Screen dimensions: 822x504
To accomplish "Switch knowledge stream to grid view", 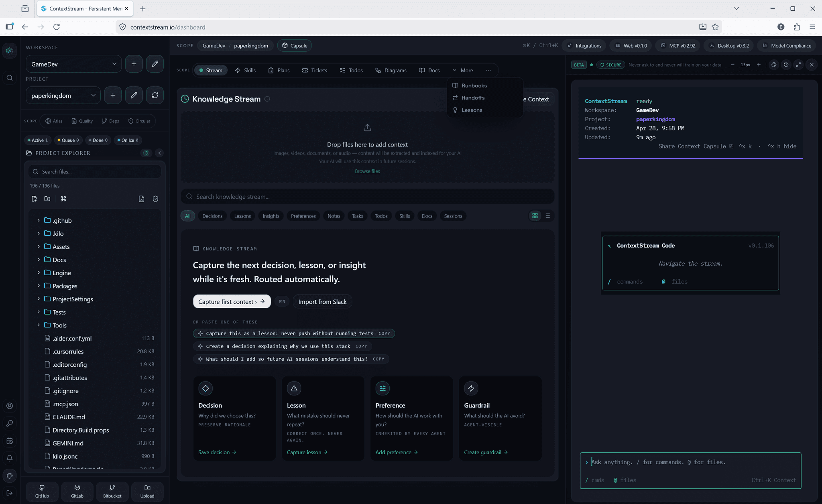I will point(535,216).
